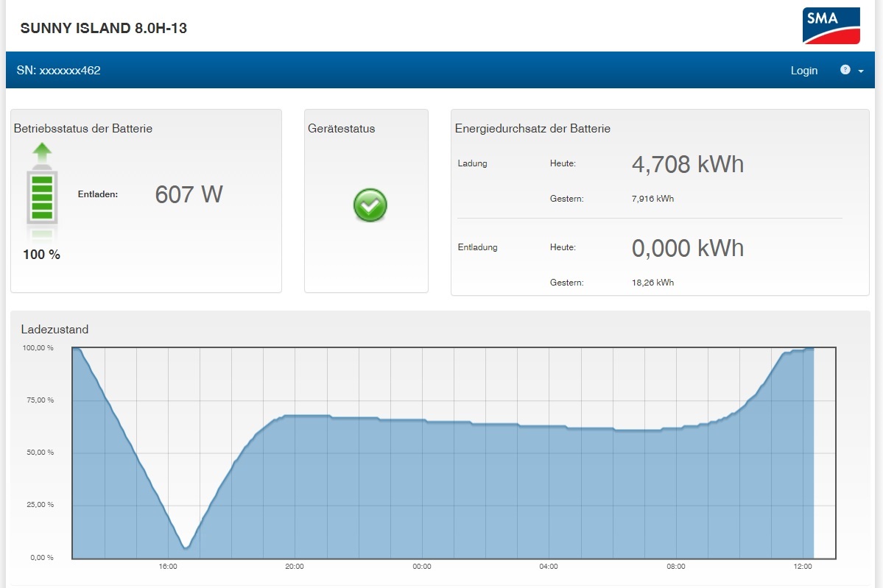Select today's discharge value 0,000 kWh

[688, 248]
